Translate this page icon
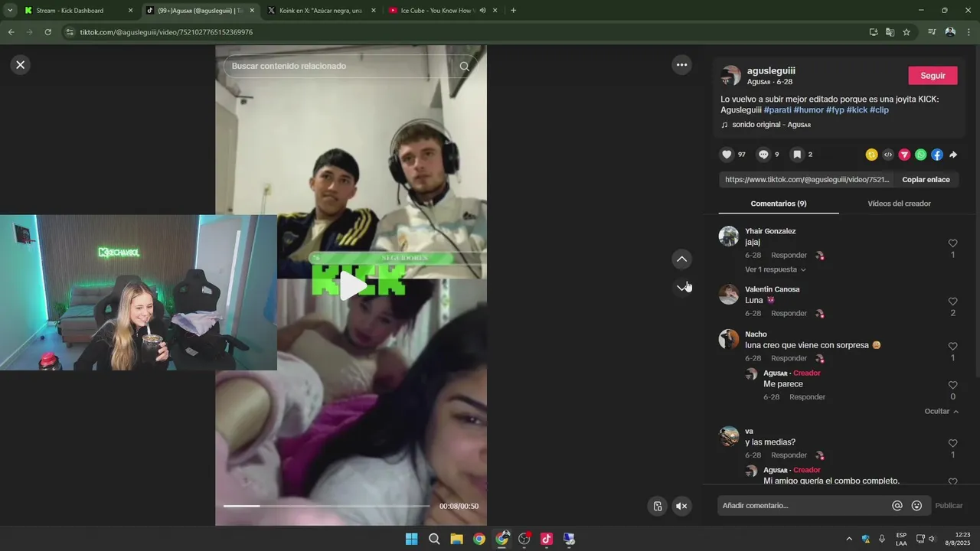 pos(890,32)
